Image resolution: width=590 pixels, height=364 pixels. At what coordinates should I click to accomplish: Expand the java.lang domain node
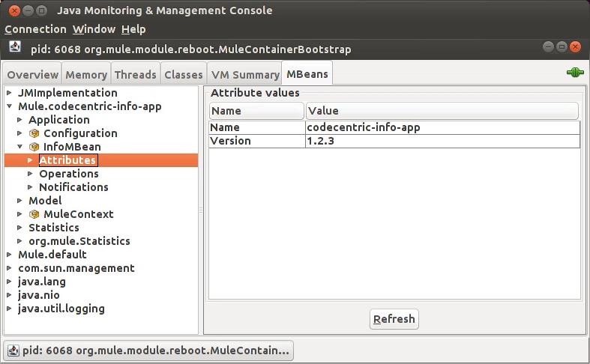[x=9, y=282]
